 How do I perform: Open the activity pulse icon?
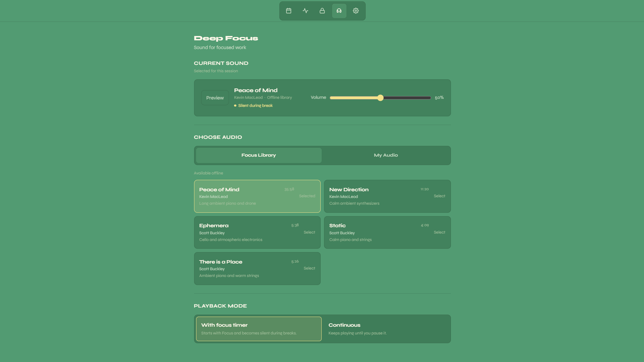tap(305, 11)
